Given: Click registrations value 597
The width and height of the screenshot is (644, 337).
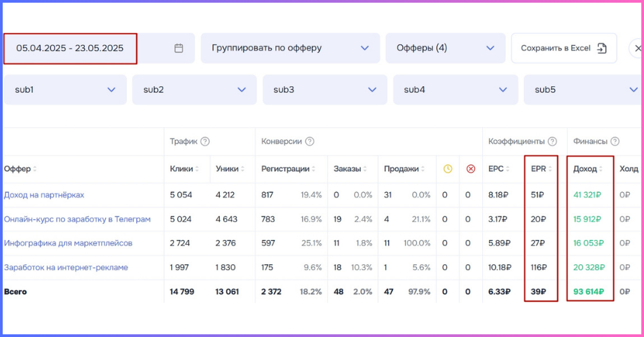Looking at the screenshot, I should click(x=268, y=243).
